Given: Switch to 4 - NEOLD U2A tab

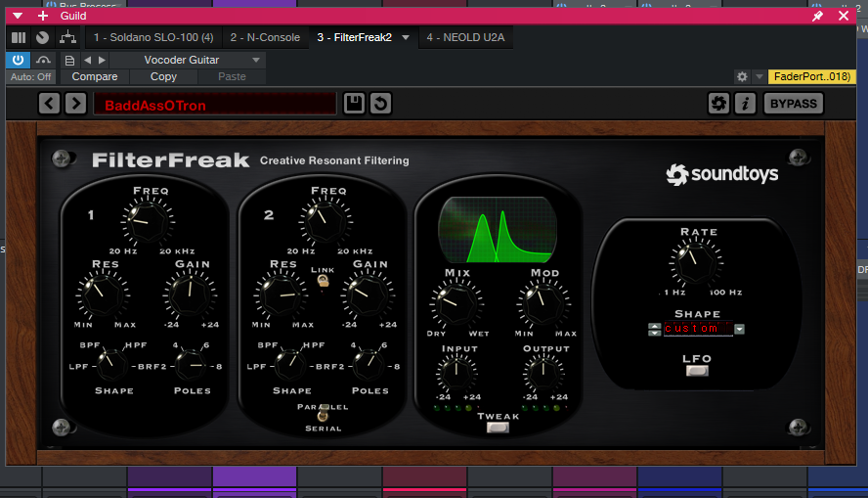Looking at the screenshot, I should click(x=465, y=38).
